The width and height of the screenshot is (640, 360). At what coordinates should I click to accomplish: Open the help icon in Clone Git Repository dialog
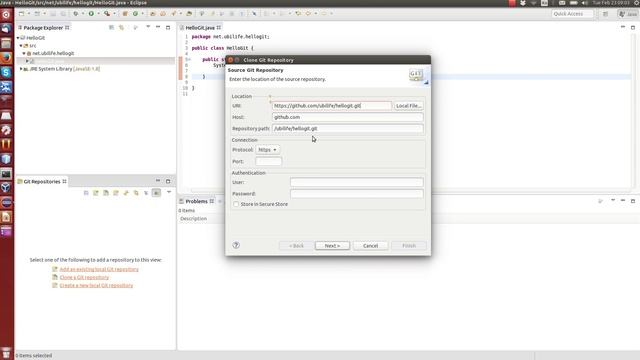coord(236,245)
